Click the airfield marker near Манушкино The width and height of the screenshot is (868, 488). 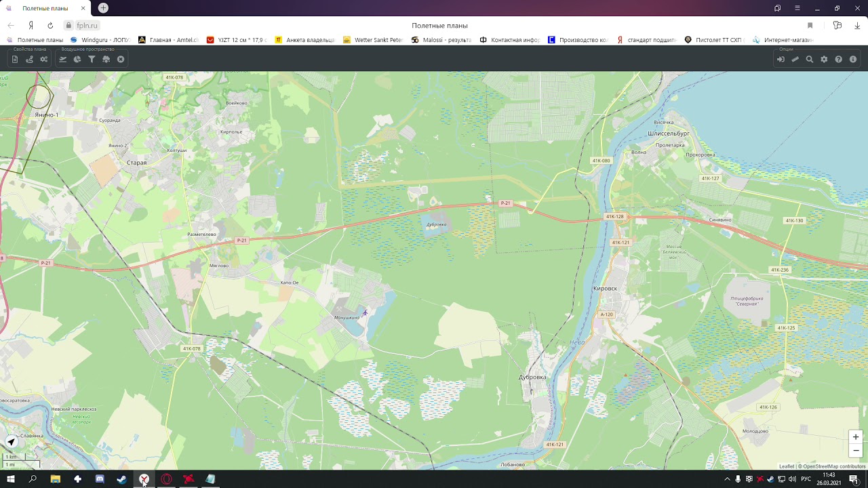tap(365, 312)
